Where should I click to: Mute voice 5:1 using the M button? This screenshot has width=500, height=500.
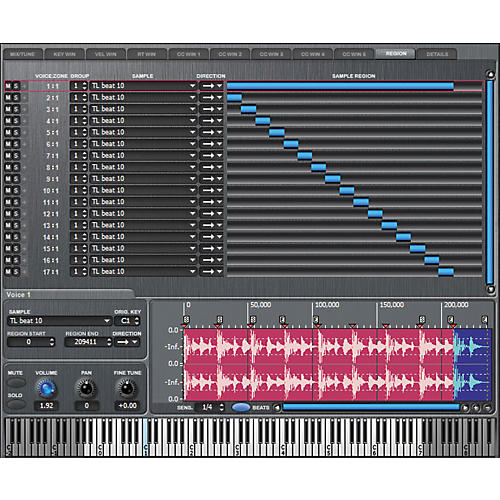8,132
